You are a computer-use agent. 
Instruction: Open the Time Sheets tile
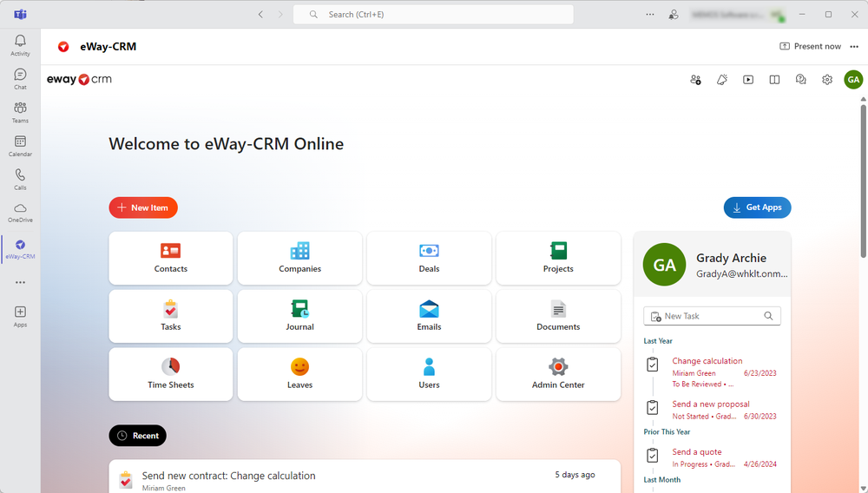pyautogui.click(x=171, y=374)
